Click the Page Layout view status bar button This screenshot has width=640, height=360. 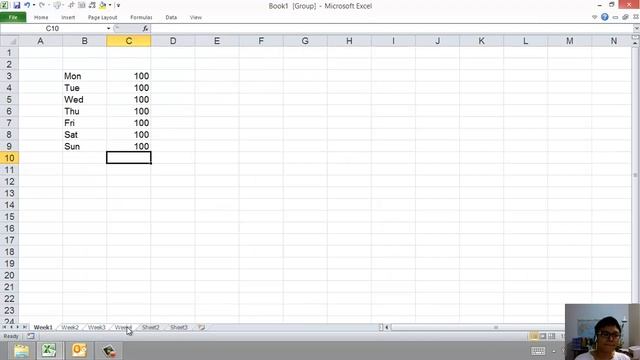[x=542, y=336]
